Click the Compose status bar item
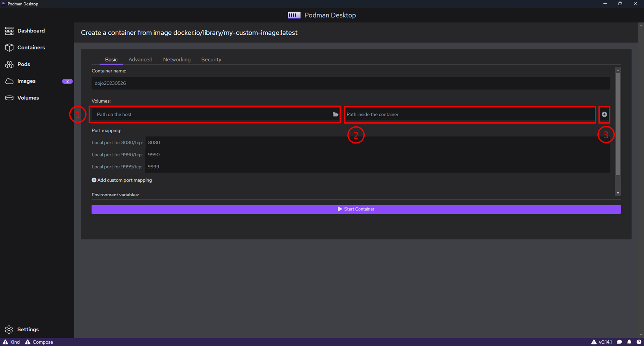This screenshot has height=346, width=644. [x=39, y=342]
